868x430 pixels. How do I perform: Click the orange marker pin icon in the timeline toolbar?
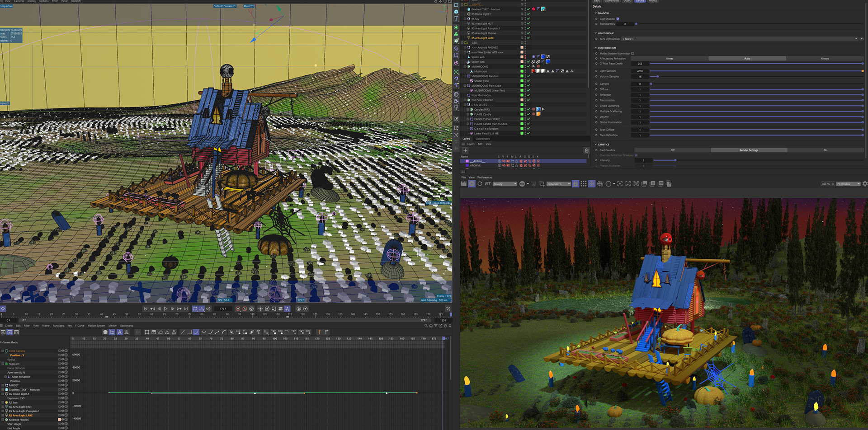click(319, 332)
